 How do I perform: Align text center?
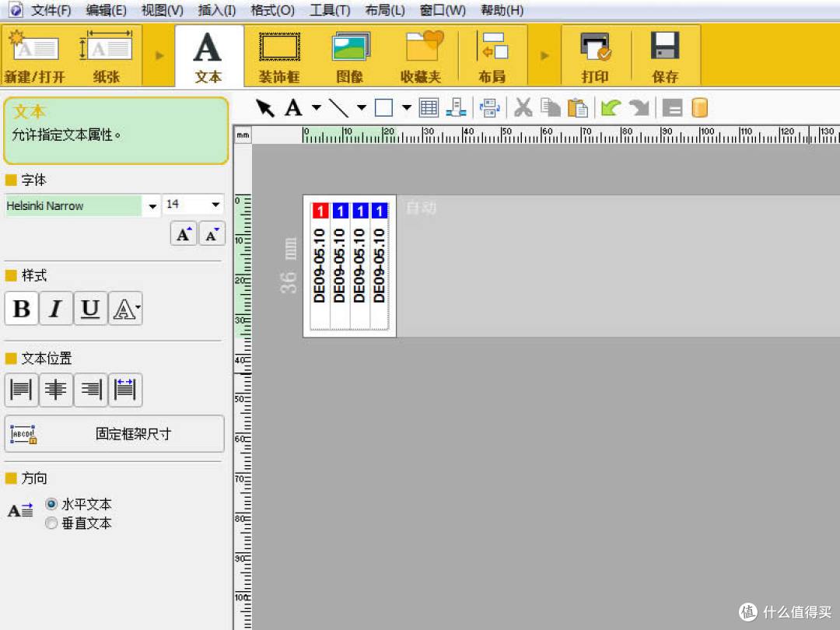pyautogui.click(x=56, y=390)
